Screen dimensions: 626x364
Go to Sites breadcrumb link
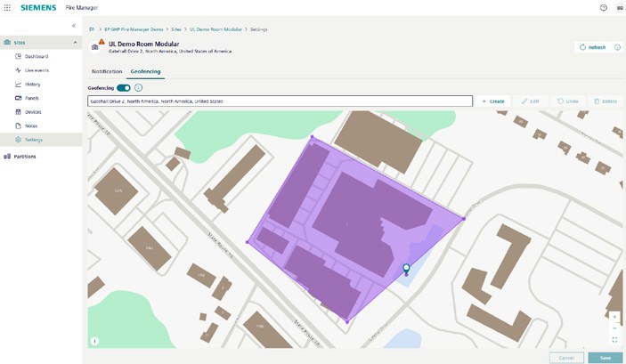click(176, 29)
